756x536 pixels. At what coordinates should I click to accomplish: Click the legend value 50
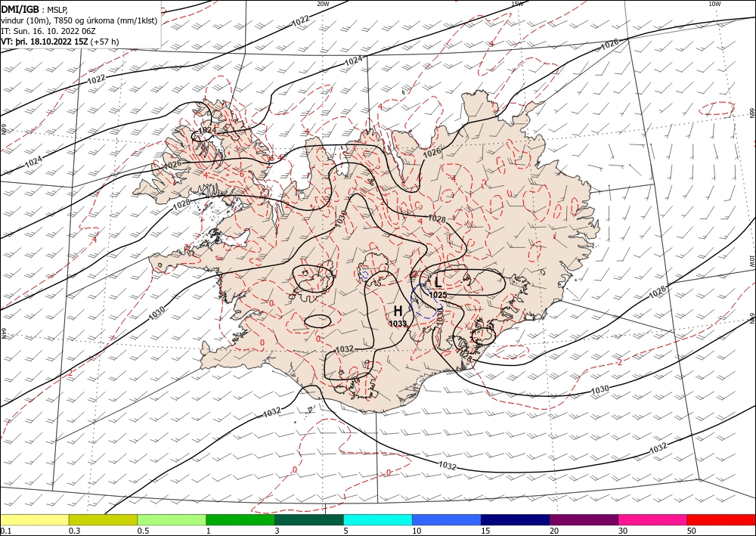[691, 531]
